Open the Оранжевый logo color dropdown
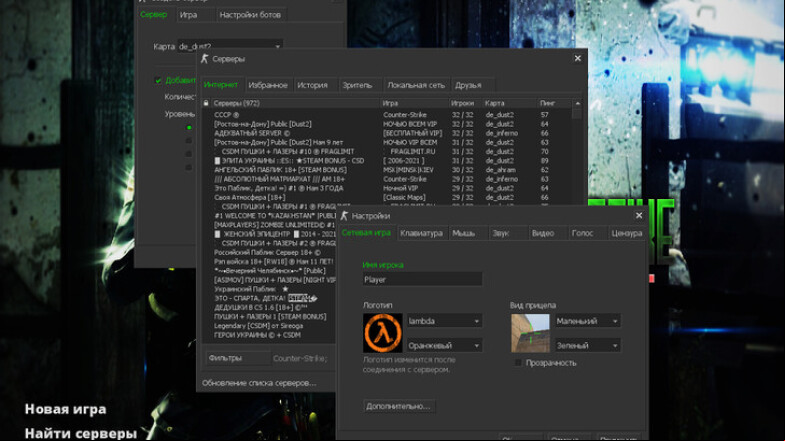This screenshot has width=785, height=441. [445, 345]
